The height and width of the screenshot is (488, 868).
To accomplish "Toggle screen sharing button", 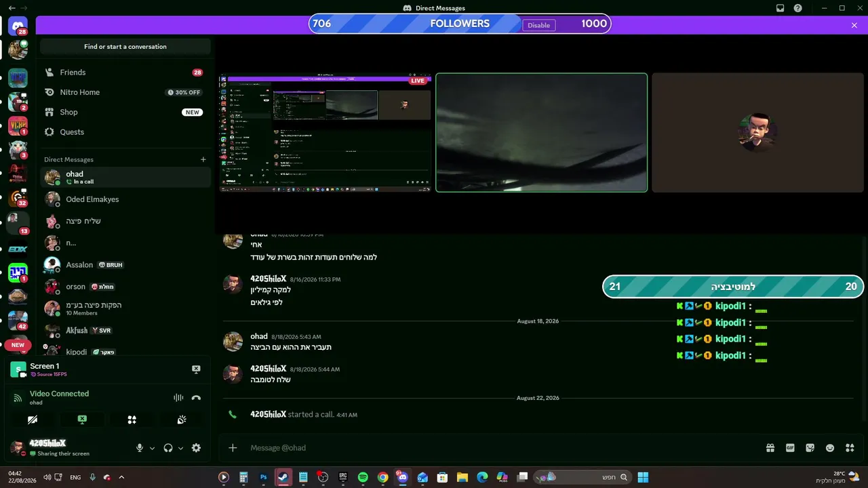I will [x=82, y=420].
